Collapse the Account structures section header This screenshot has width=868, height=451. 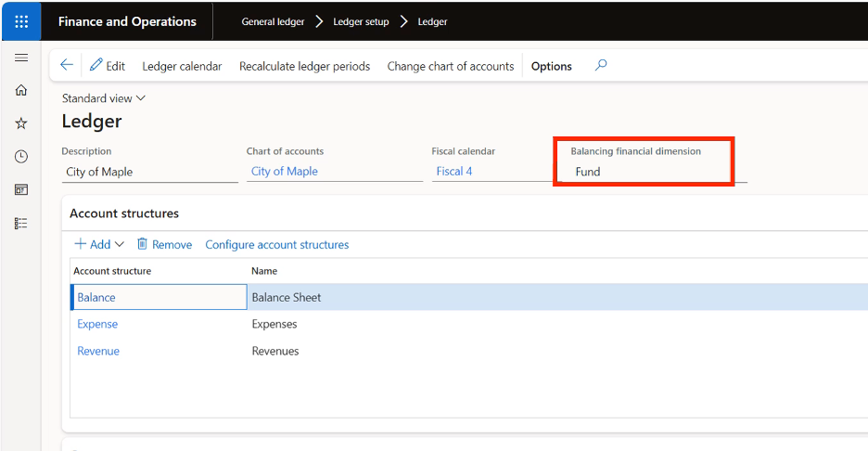tap(124, 213)
